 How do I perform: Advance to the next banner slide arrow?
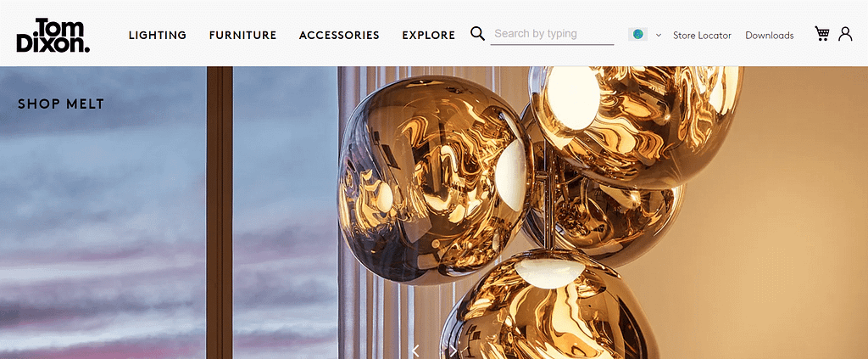453,351
